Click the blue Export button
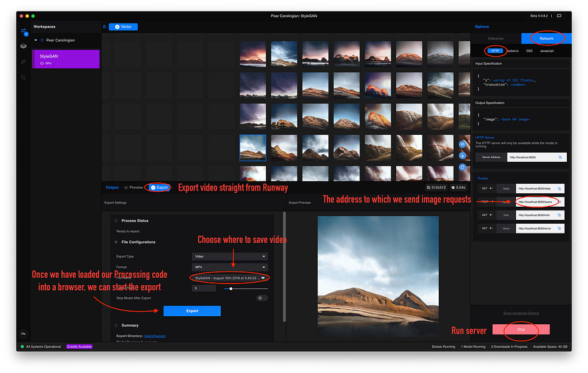 tap(192, 311)
